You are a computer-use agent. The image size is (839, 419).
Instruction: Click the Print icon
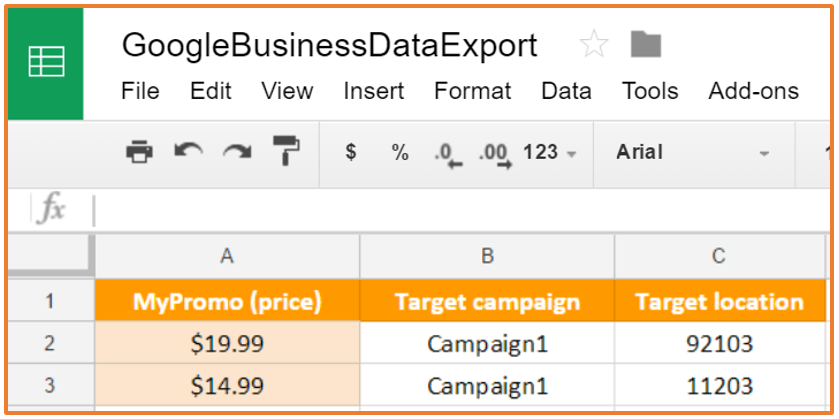coord(139,152)
